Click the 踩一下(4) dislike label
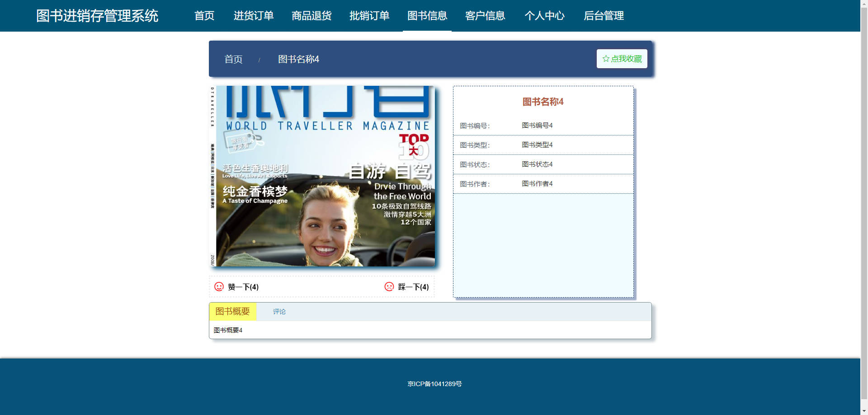 click(413, 287)
